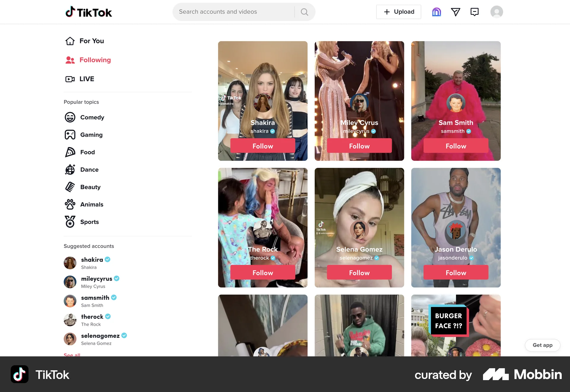This screenshot has width=570, height=392.
Task: Expand suggested accounts with See all
Action: point(72,355)
